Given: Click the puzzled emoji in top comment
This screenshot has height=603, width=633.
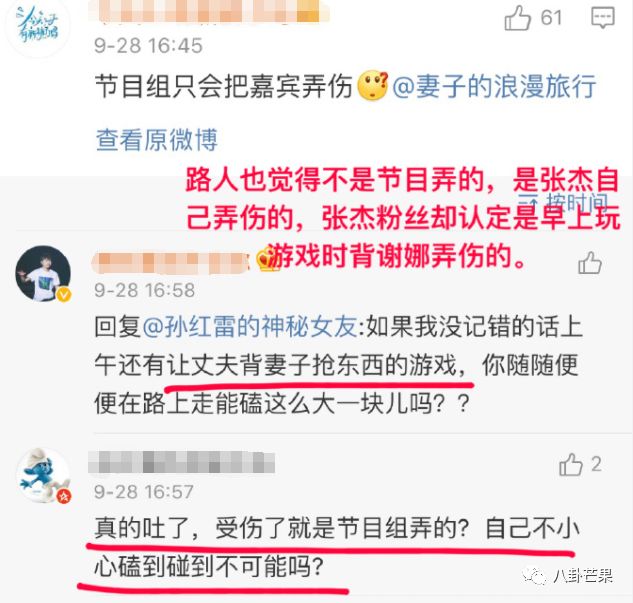Looking at the screenshot, I should click(x=373, y=86).
